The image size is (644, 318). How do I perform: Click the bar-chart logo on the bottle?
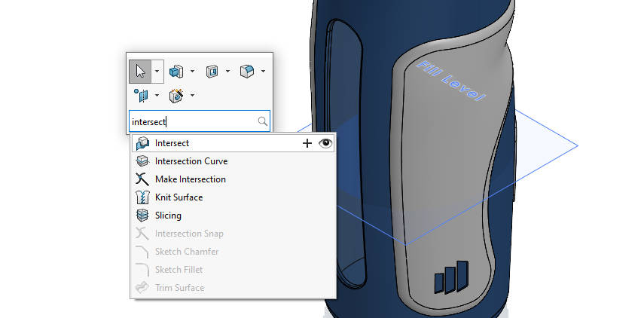pos(450,278)
